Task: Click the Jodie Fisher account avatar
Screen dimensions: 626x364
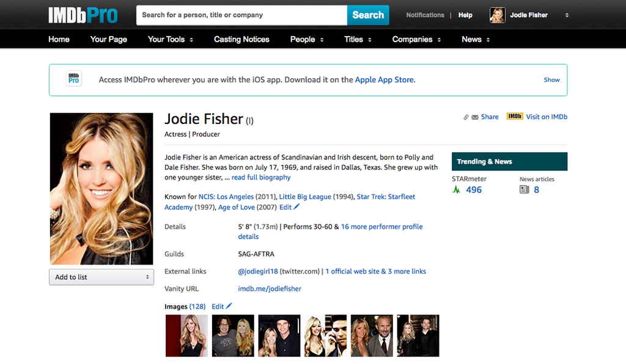Action: (x=498, y=15)
